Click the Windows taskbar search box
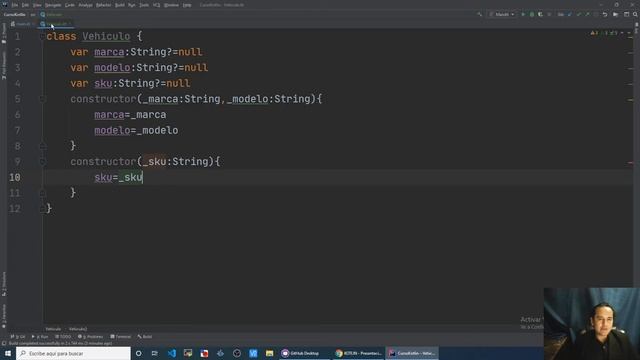Screen dimensions: 640x360 [x=73, y=353]
